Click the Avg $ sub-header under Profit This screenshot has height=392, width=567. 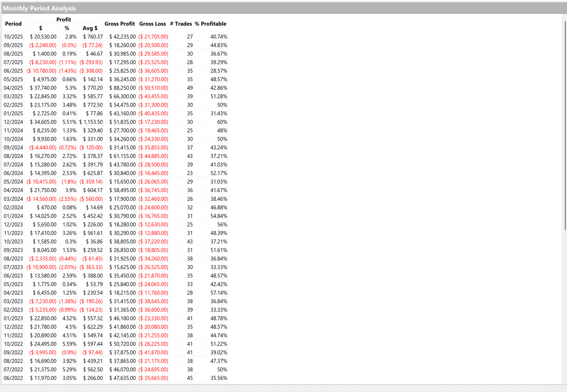pos(90,28)
